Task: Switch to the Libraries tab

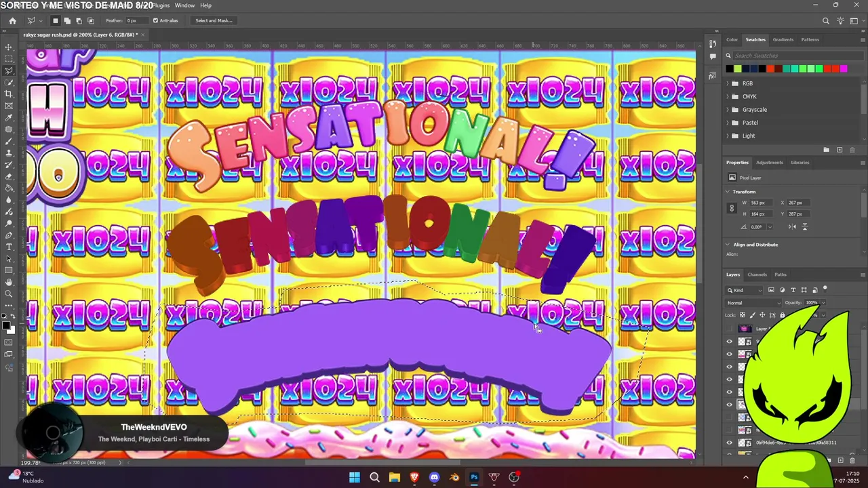Action: 800,163
